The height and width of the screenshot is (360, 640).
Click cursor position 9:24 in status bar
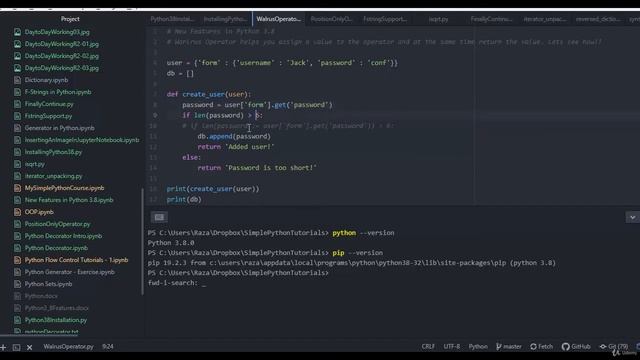point(108,347)
